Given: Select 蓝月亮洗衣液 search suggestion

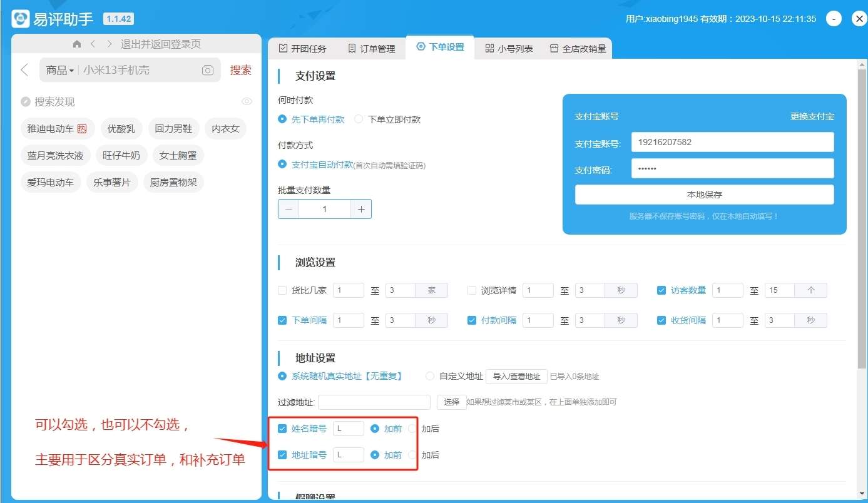Looking at the screenshot, I should pos(56,155).
